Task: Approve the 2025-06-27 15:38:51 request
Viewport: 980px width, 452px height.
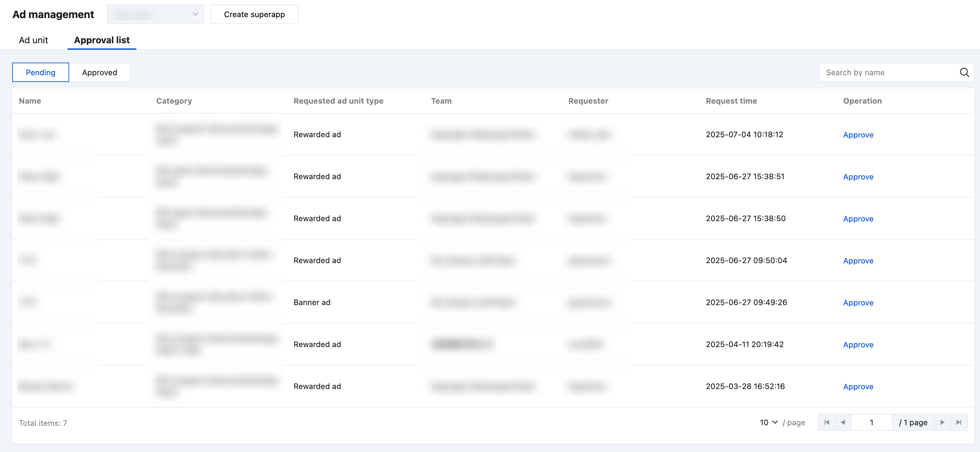Action: coord(858,177)
